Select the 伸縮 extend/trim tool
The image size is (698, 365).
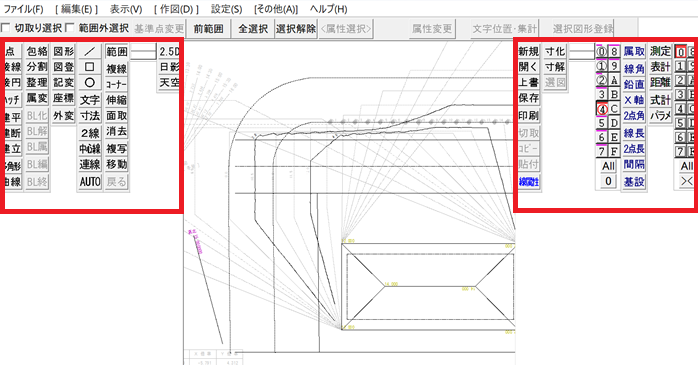tap(117, 100)
